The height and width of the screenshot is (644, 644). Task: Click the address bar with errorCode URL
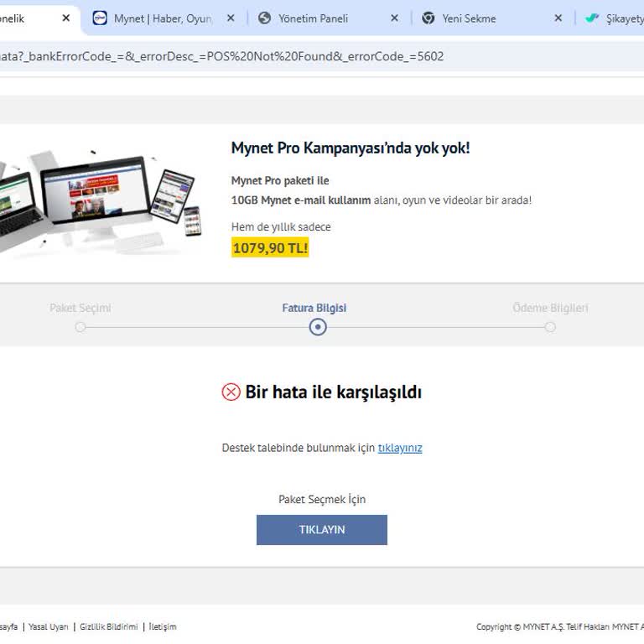[322, 56]
